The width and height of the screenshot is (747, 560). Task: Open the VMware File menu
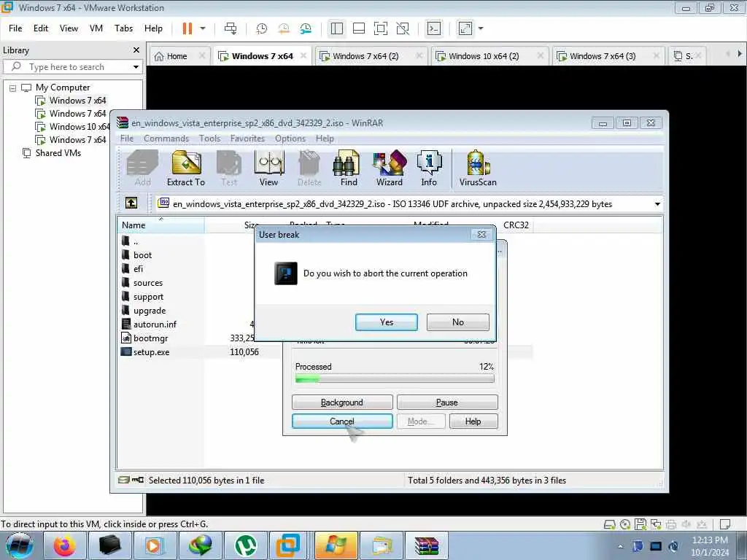(x=15, y=28)
